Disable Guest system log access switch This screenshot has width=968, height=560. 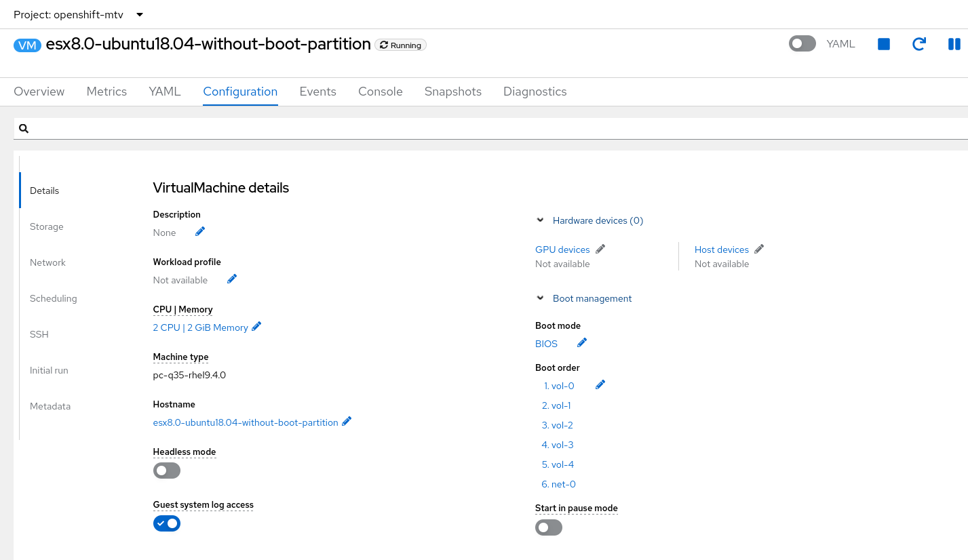pos(167,523)
